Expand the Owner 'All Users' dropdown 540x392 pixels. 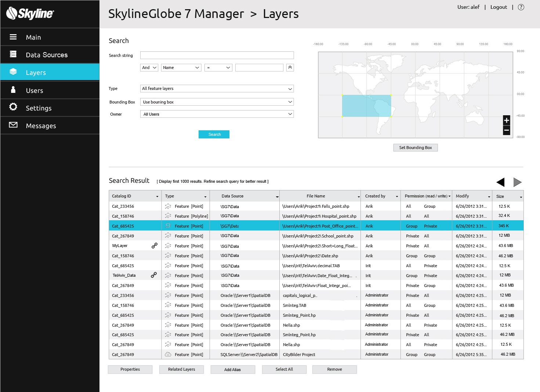[217, 114]
